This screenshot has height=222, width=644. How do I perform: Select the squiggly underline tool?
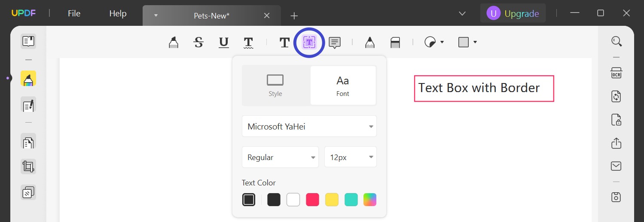click(x=248, y=42)
